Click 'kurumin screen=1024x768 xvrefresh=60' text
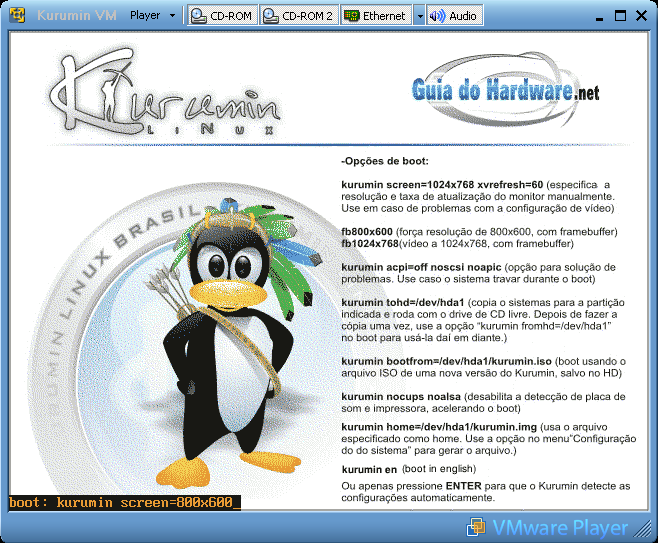The width and height of the screenshot is (658, 543). 442,185
